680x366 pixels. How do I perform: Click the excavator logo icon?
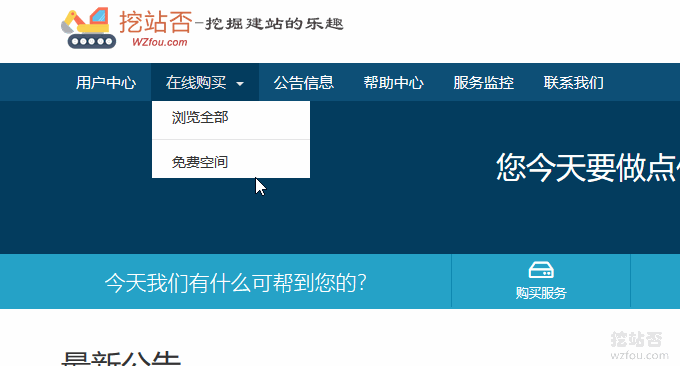[x=88, y=28]
